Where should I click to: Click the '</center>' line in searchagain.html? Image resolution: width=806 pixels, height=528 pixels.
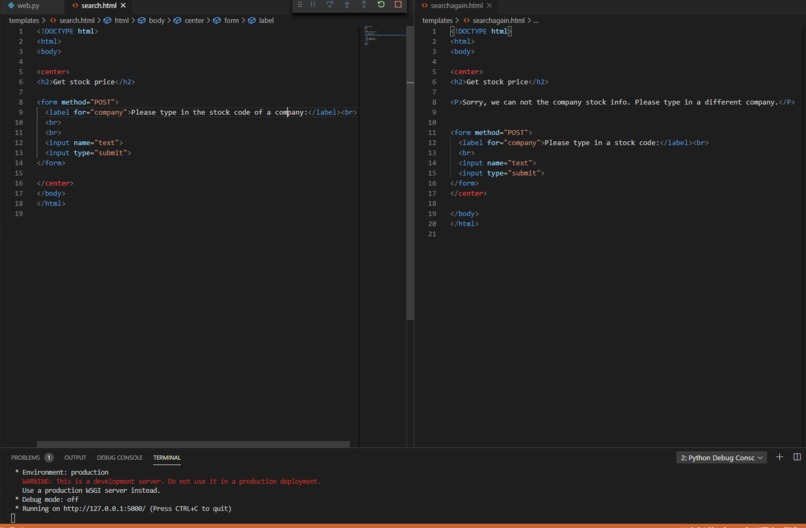click(x=468, y=193)
